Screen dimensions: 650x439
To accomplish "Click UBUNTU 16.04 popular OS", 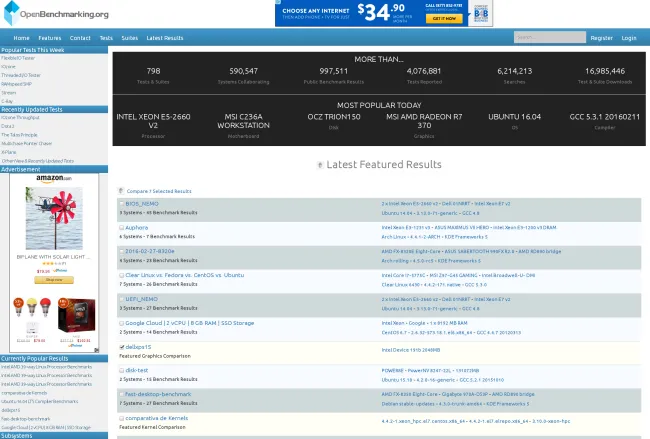I will pos(514,117).
